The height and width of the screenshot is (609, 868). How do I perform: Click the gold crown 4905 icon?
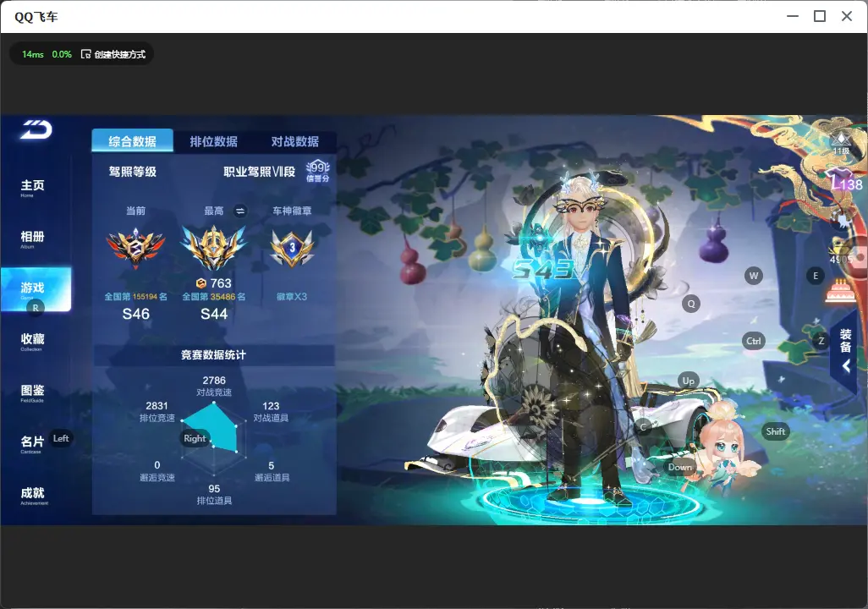tap(842, 252)
